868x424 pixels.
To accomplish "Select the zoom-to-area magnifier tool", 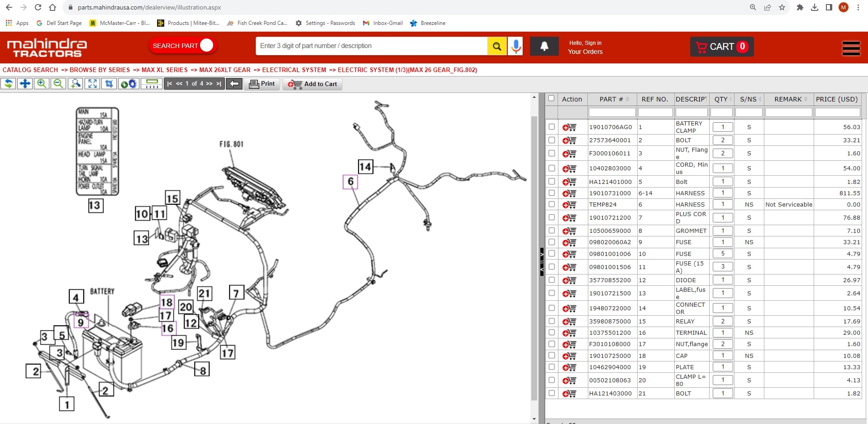I will click(75, 84).
